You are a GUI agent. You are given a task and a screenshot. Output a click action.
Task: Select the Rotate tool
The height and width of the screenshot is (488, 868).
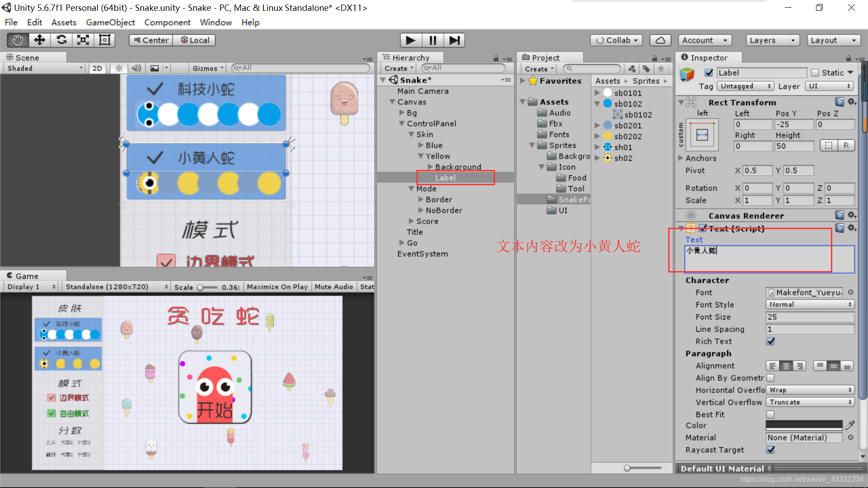(x=61, y=40)
